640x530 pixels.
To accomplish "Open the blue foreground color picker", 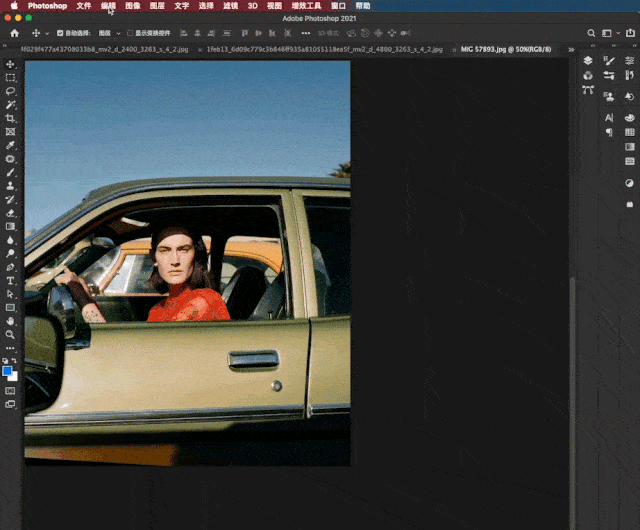I will coord(7,370).
